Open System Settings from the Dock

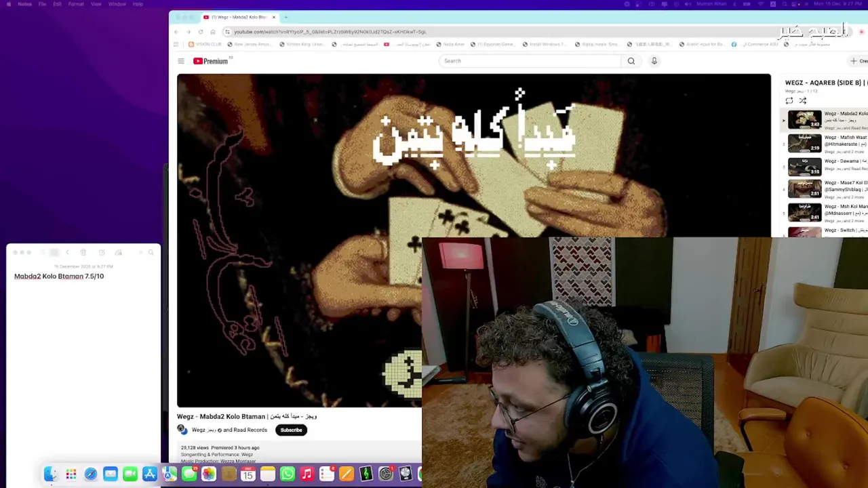[x=385, y=474]
